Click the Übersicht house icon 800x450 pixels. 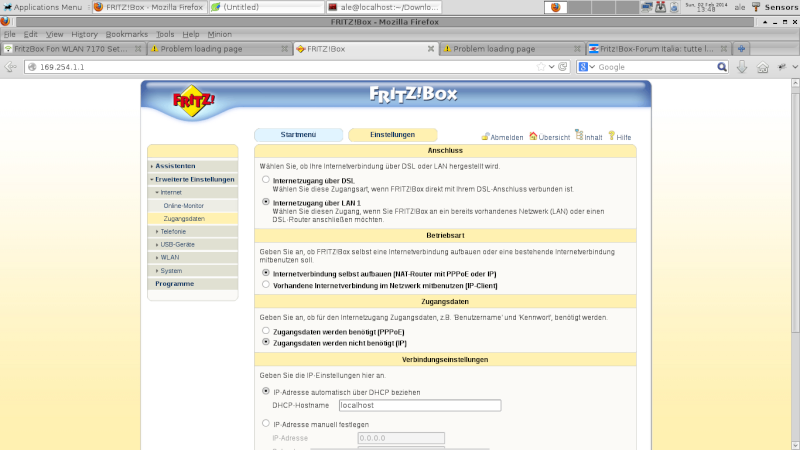533,136
